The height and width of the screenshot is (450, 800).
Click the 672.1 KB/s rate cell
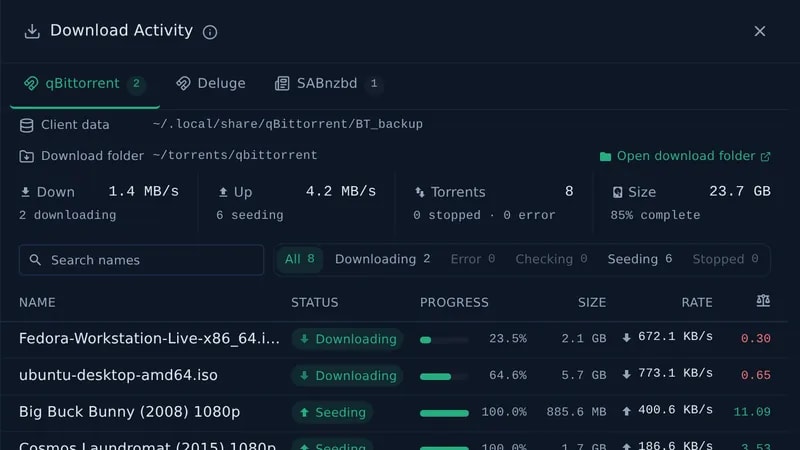[x=667, y=337]
